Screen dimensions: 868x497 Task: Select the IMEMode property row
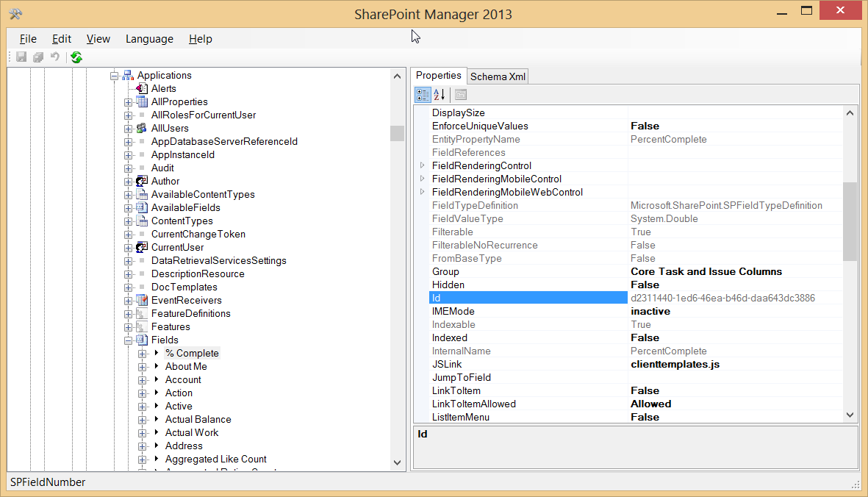click(x=636, y=311)
